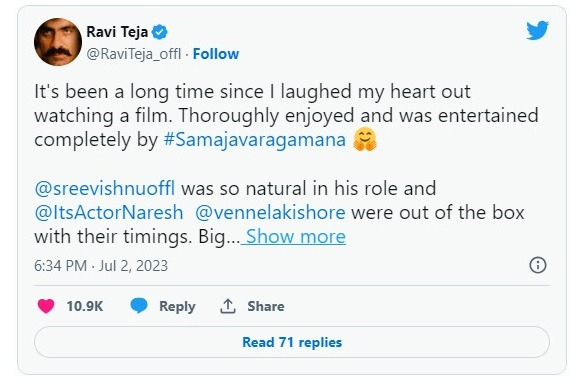
Task: Click the Read 71 replies button
Action: coord(292,342)
